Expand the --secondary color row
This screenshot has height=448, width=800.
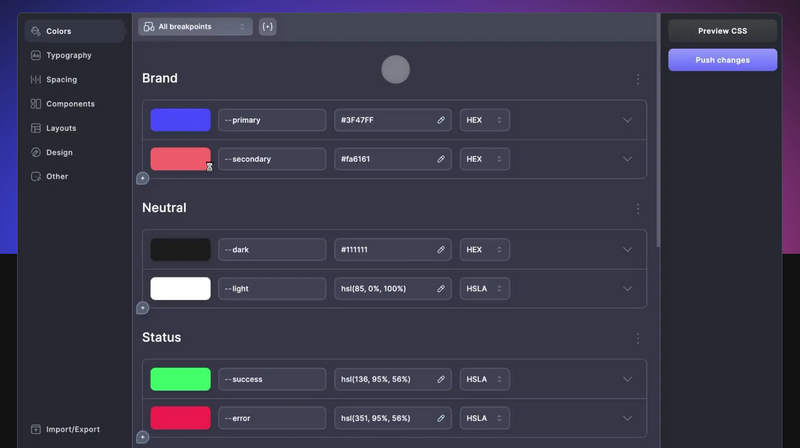628,159
